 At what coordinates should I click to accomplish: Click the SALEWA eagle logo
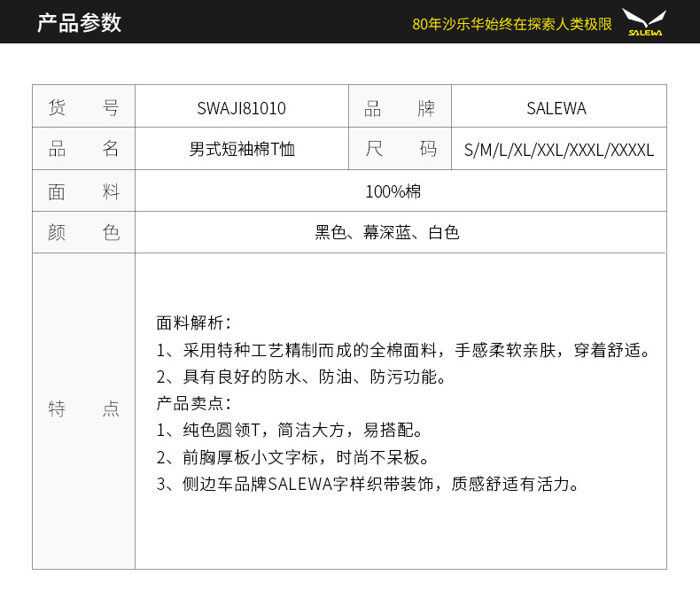point(644,22)
